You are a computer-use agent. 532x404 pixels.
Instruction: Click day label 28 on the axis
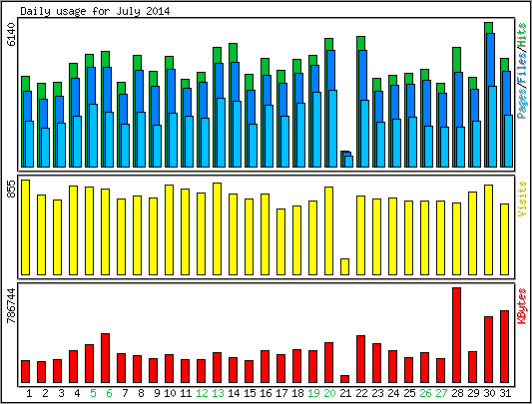click(457, 393)
